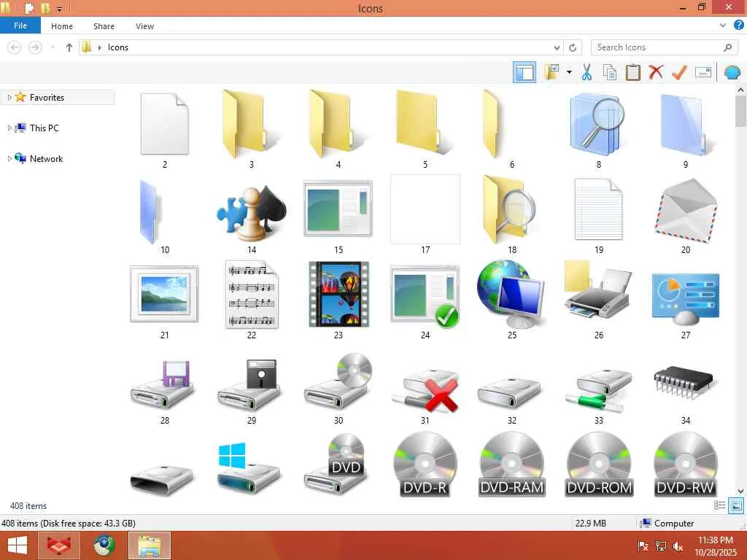Select the DVD-R disc icon
The height and width of the screenshot is (560, 747).
(x=425, y=464)
